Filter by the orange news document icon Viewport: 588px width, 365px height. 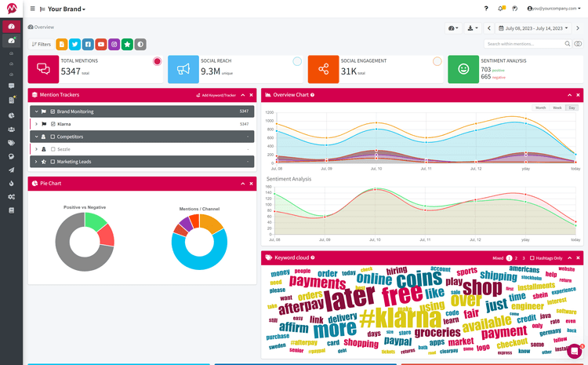coord(62,44)
